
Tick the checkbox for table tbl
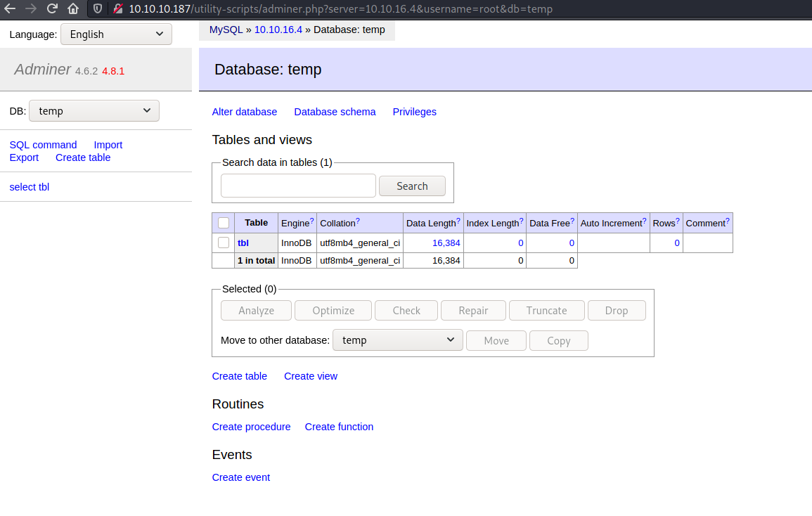224,243
